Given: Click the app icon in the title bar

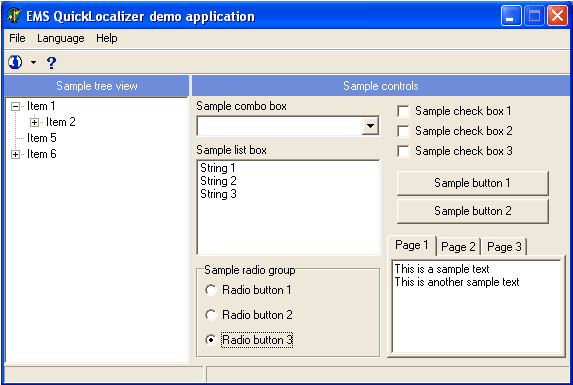Looking at the screenshot, I should [14, 16].
